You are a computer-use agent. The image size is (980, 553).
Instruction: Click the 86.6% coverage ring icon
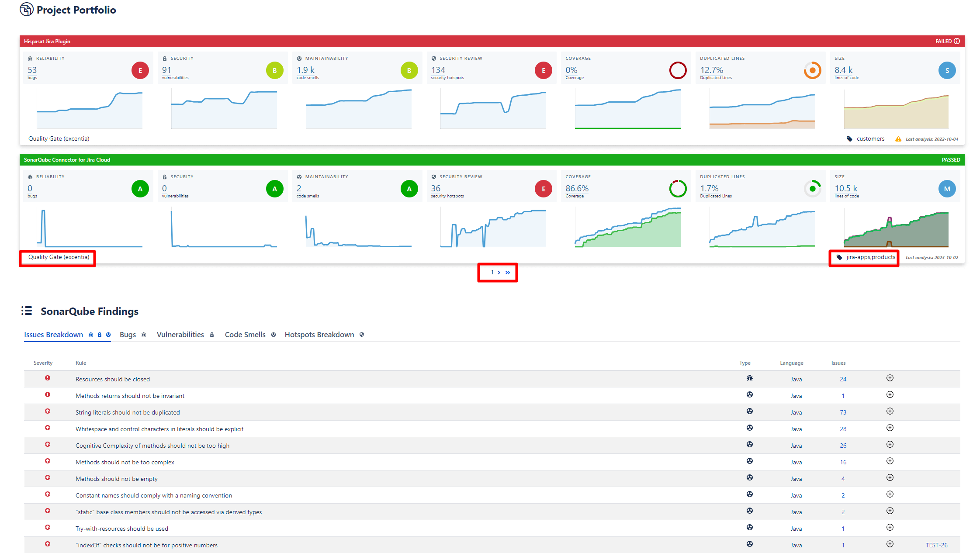click(x=678, y=189)
